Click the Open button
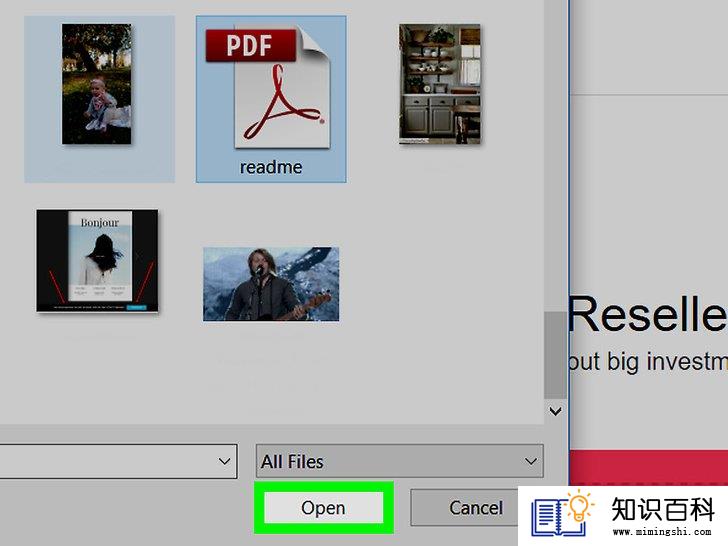 pyautogui.click(x=324, y=507)
